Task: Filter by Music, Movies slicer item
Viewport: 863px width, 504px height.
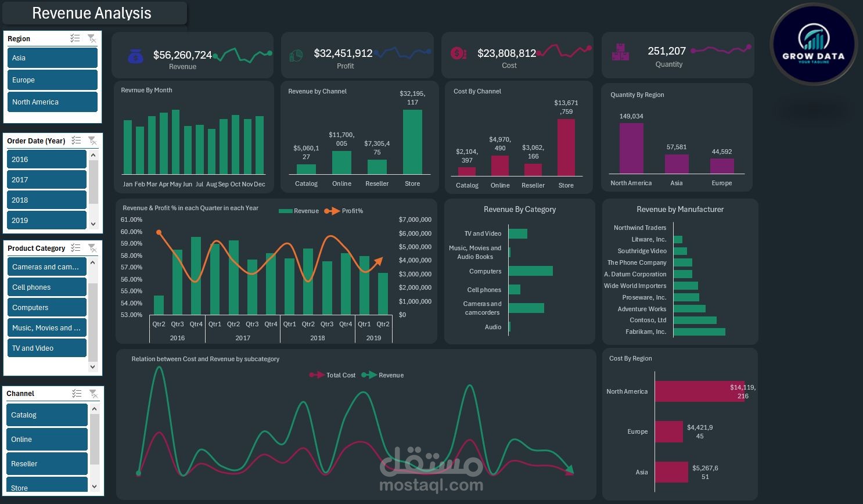Action: [x=47, y=328]
